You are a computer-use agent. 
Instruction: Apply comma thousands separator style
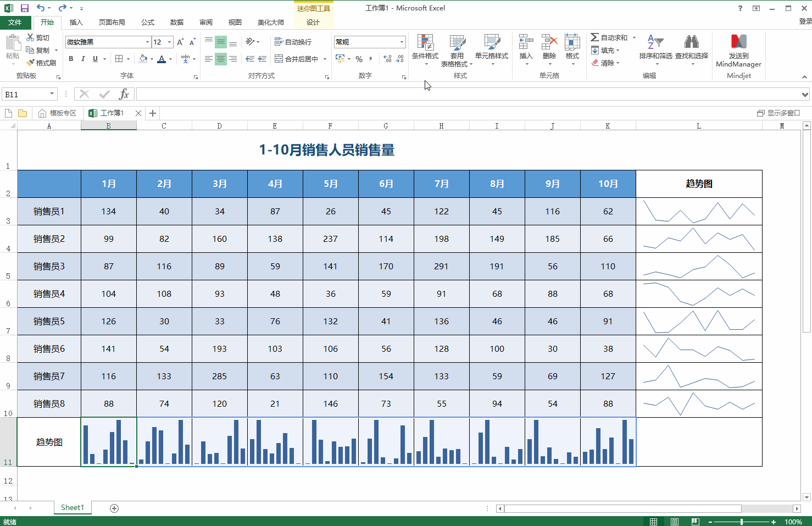(371, 59)
